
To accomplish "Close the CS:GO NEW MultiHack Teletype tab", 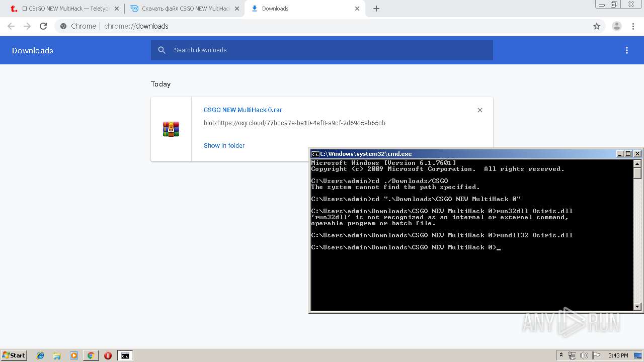I will (x=116, y=9).
